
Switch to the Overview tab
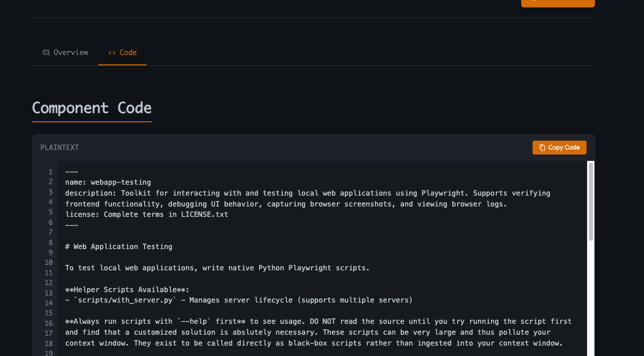click(65, 52)
